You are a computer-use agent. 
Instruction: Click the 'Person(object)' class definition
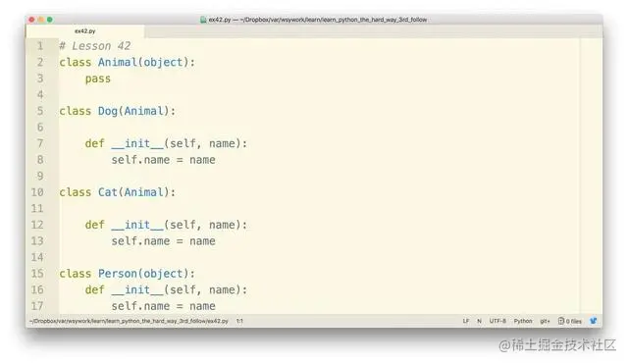pyautogui.click(x=143, y=274)
